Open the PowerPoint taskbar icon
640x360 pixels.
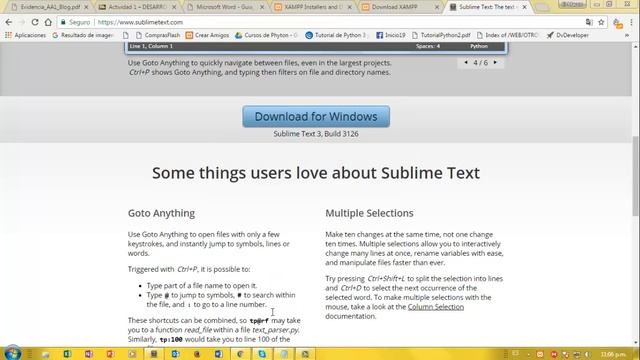pyautogui.click(x=110, y=354)
